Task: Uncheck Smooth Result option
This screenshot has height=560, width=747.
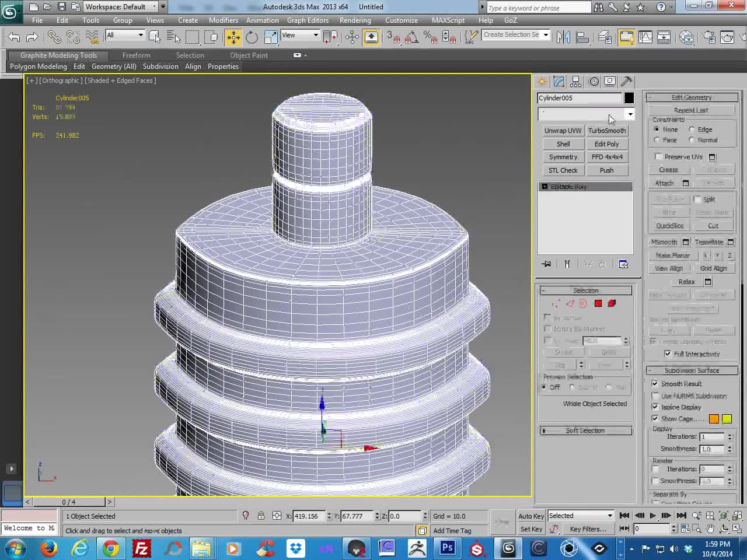Action: [655, 384]
